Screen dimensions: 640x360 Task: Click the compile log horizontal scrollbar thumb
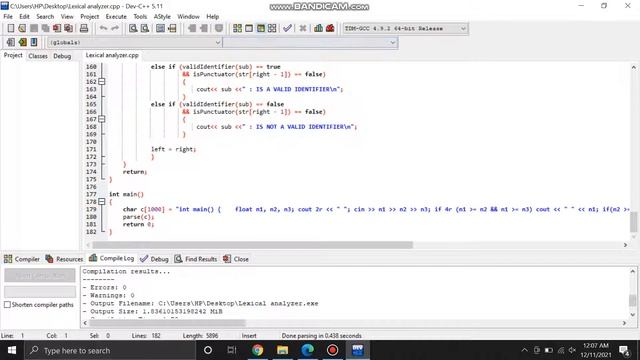pyautogui.click(x=167, y=323)
